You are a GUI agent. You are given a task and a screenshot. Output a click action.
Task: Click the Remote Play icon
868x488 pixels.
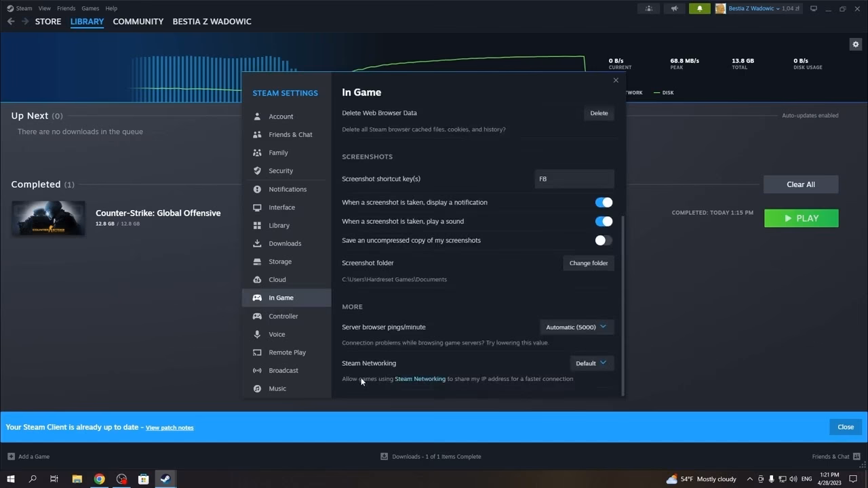pyautogui.click(x=257, y=352)
